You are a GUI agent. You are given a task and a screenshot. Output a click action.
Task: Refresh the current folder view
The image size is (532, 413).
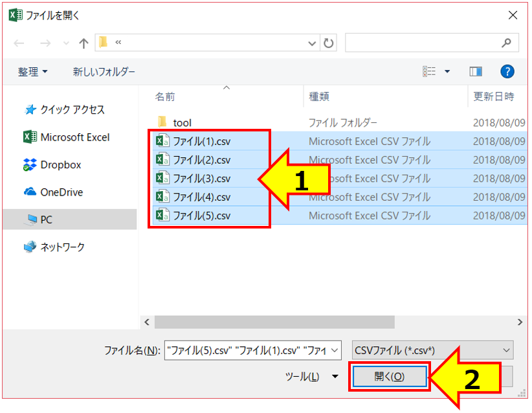click(x=328, y=43)
